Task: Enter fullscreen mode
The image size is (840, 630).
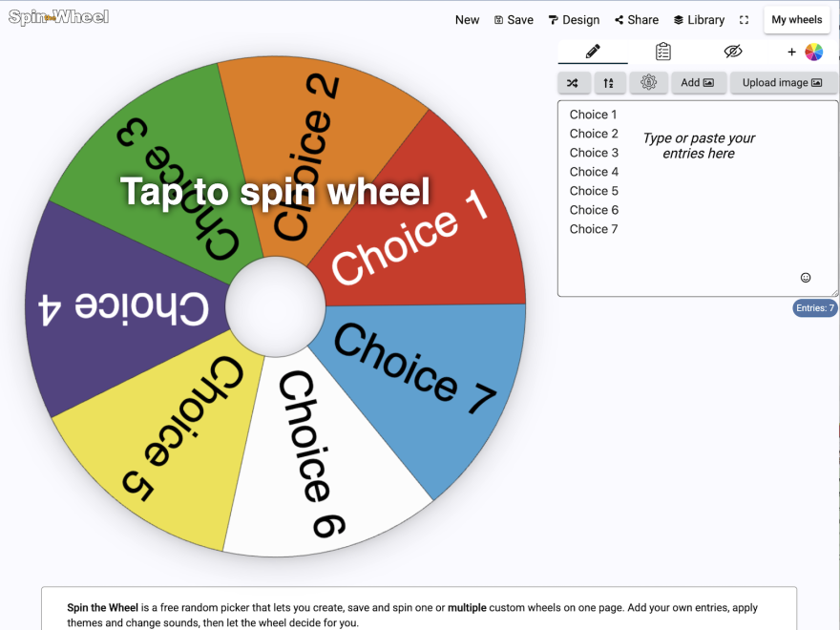Action: (x=744, y=20)
